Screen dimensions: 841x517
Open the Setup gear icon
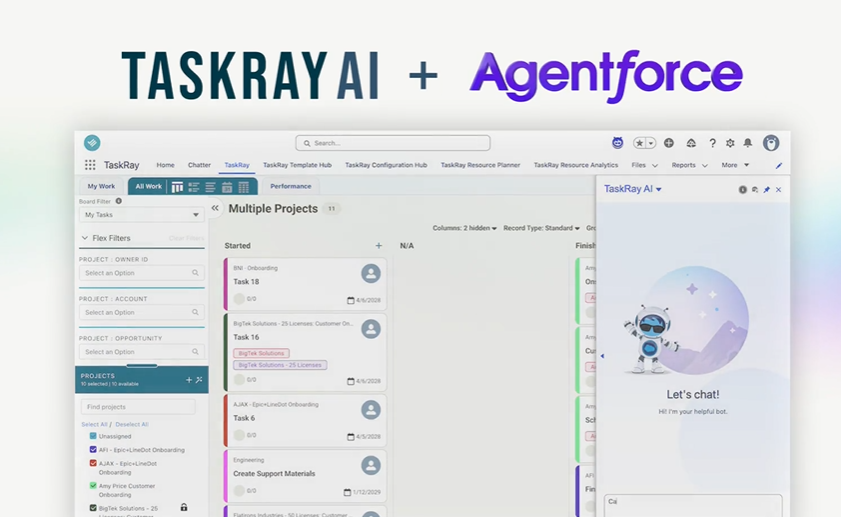[730, 143]
